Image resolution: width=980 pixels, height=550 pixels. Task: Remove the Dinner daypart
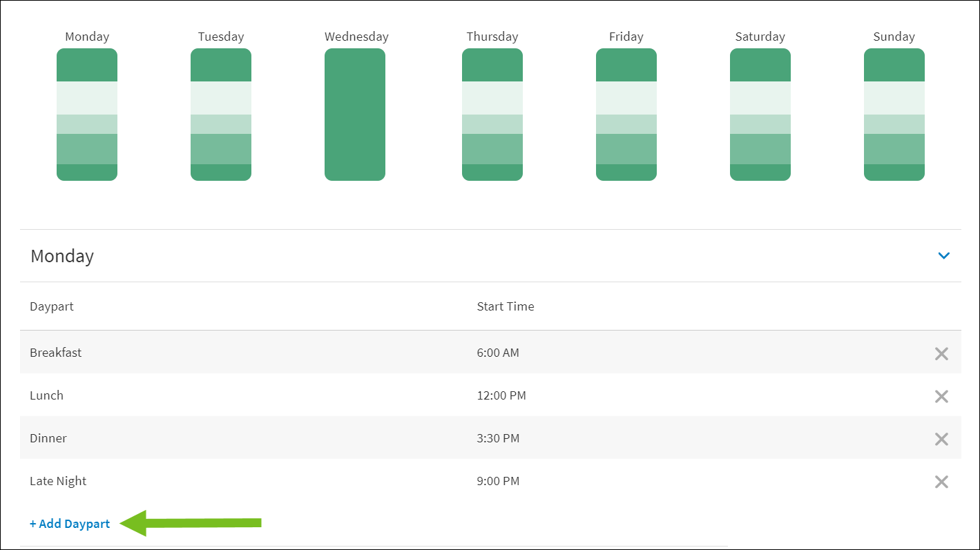(941, 440)
